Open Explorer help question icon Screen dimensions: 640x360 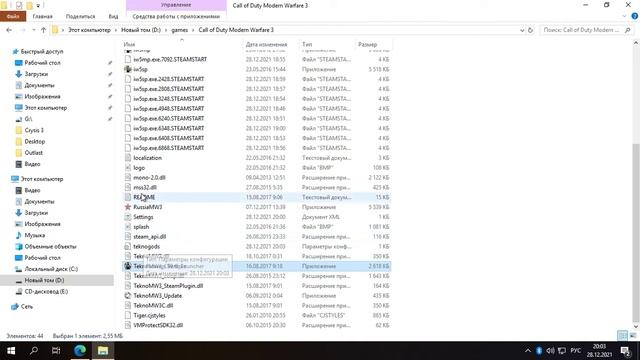point(634,16)
